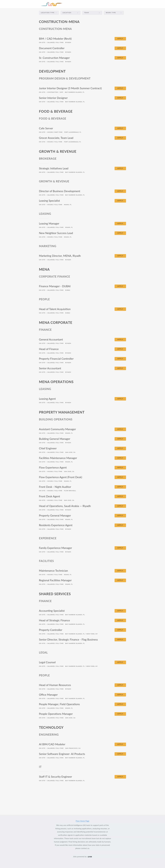
Task: Open Director of Business Development listing
Action: click(x=59, y=191)
